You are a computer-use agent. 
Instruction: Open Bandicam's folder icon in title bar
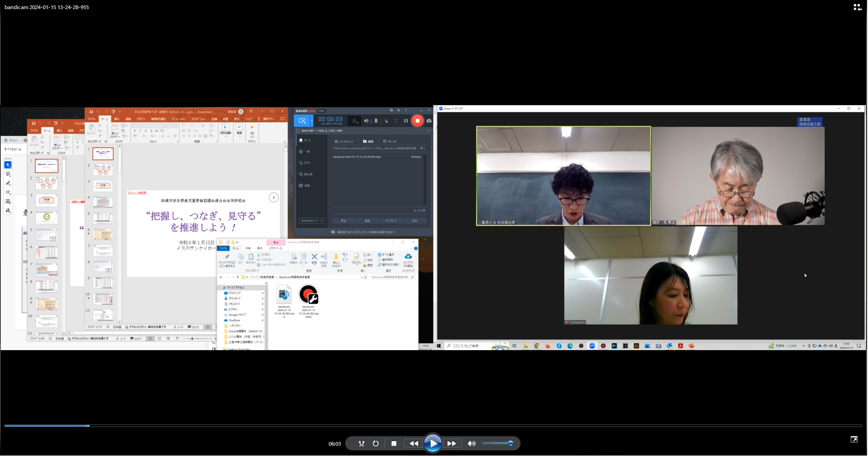click(391, 110)
